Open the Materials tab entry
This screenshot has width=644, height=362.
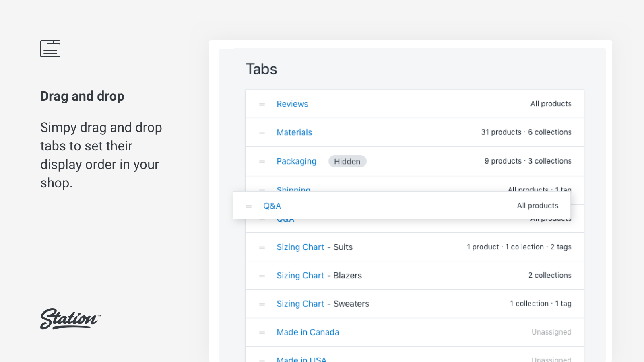294,132
